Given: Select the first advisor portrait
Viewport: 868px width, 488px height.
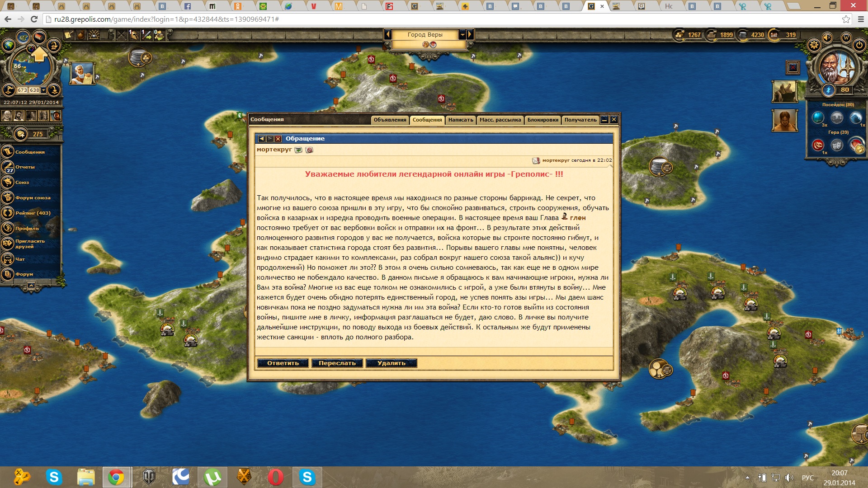Looking at the screenshot, I should [x=6, y=116].
